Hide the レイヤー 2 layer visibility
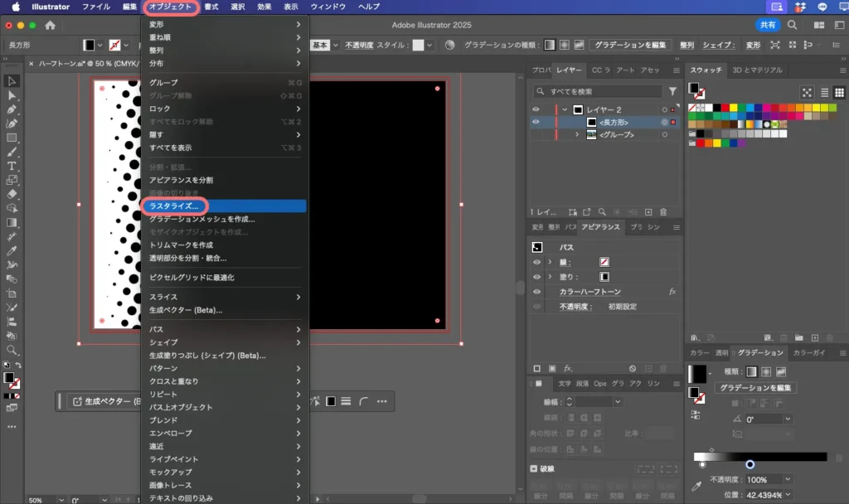Screen dimensions: 849x504 [535, 109]
